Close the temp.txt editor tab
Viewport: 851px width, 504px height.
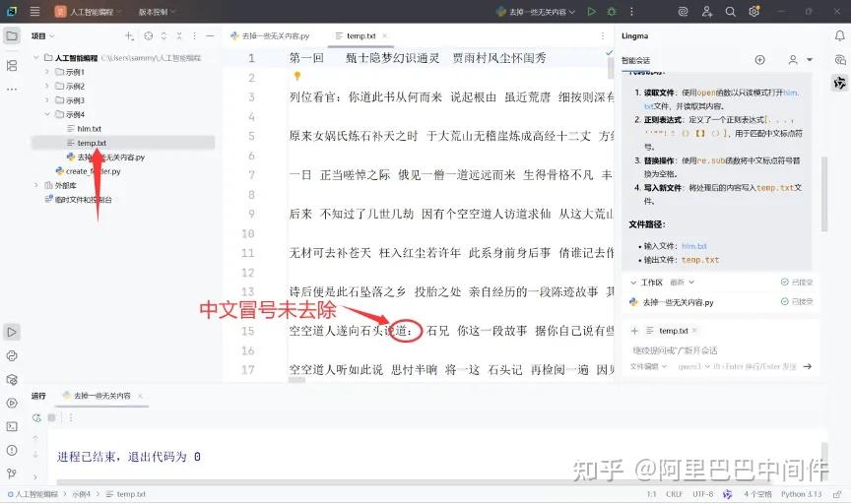coord(385,35)
